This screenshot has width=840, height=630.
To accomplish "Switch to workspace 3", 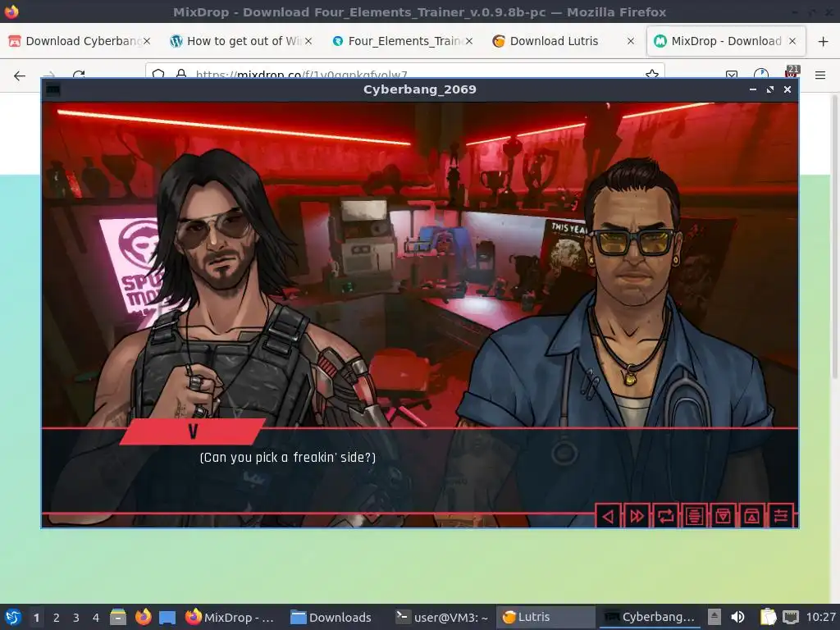I will click(x=76, y=618).
